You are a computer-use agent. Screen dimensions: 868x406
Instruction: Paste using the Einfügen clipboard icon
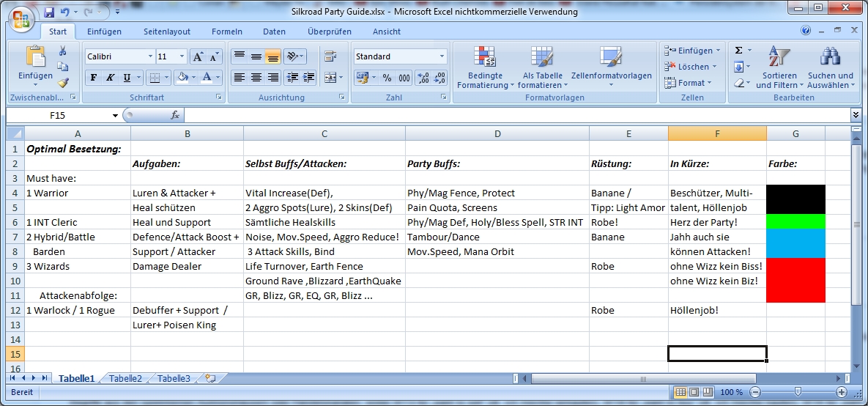[35, 57]
